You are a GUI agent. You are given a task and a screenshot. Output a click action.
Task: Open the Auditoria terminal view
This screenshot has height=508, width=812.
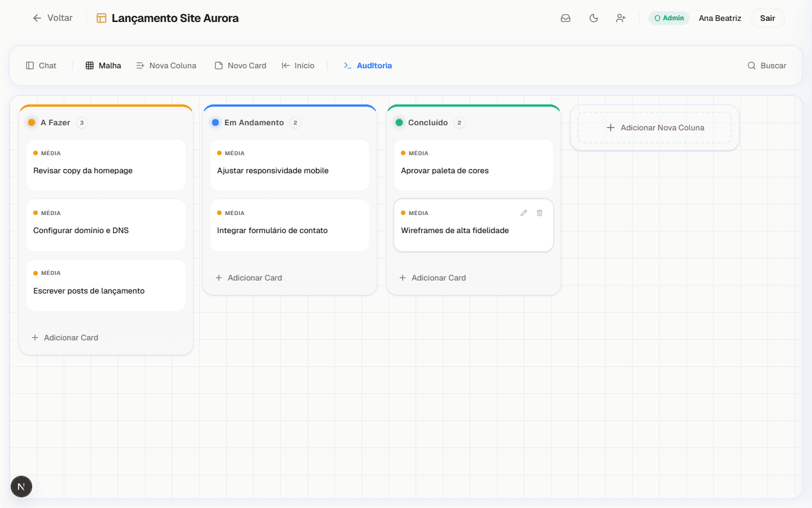pos(368,65)
